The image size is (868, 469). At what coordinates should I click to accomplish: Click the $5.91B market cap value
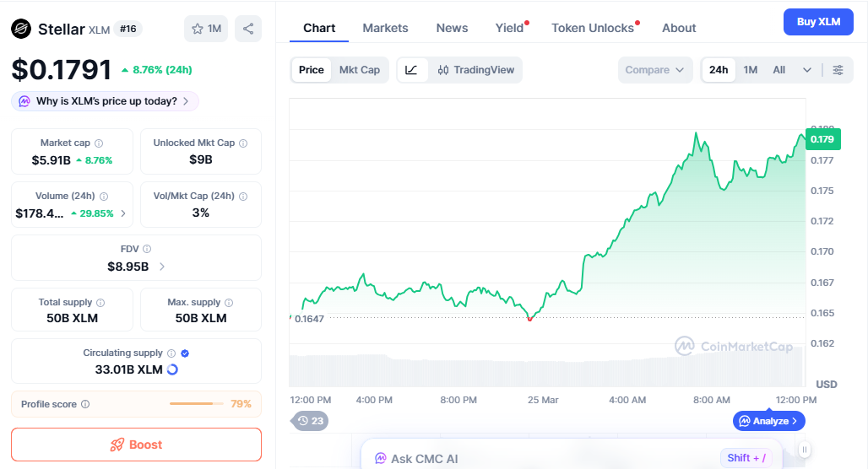coord(51,160)
